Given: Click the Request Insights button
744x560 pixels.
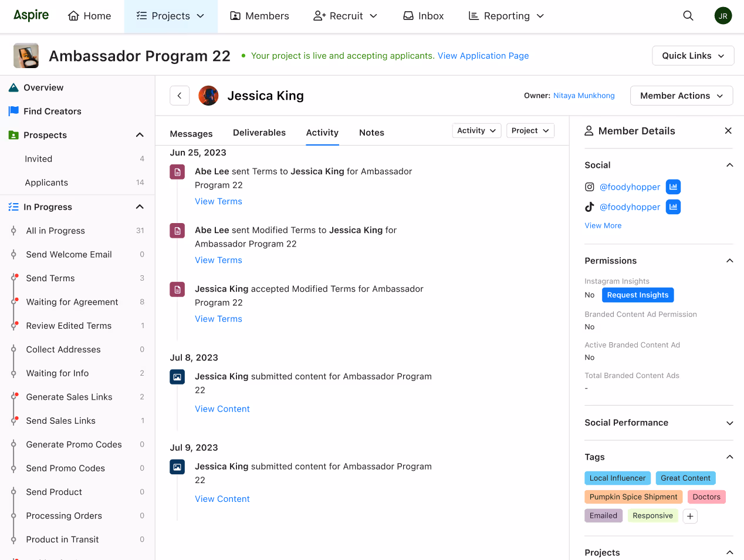Looking at the screenshot, I should tap(638, 295).
